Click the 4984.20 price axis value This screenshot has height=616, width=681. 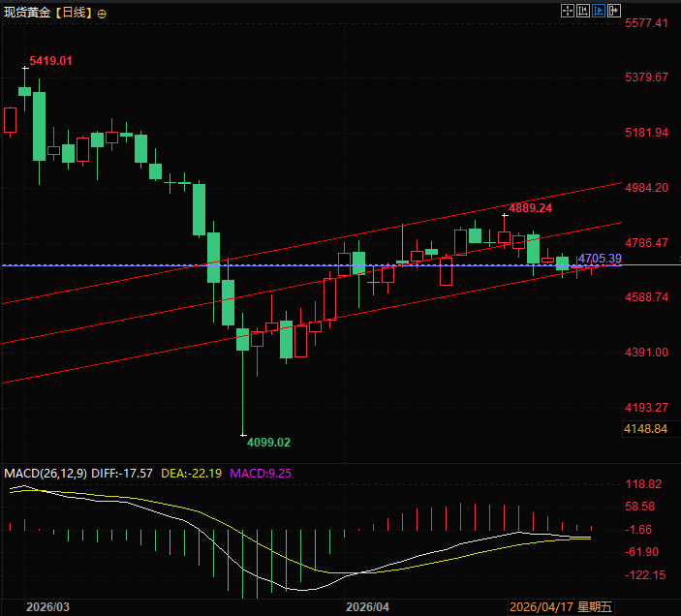[x=646, y=188]
